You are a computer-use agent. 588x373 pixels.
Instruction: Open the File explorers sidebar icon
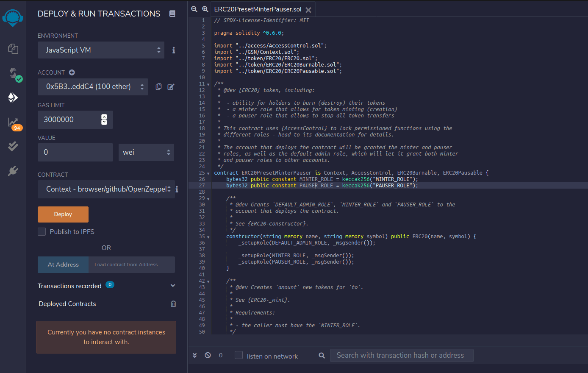pyautogui.click(x=13, y=49)
